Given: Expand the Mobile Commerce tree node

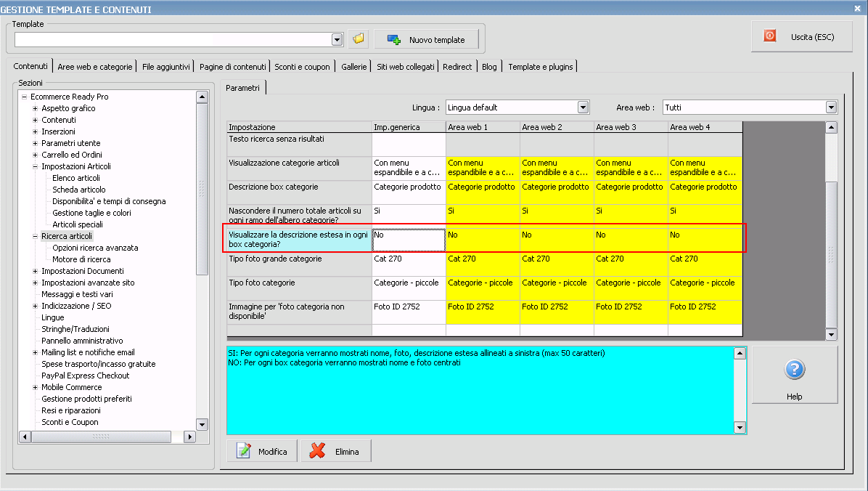Looking at the screenshot, I should pyautogui.click(x=35, y=387).
